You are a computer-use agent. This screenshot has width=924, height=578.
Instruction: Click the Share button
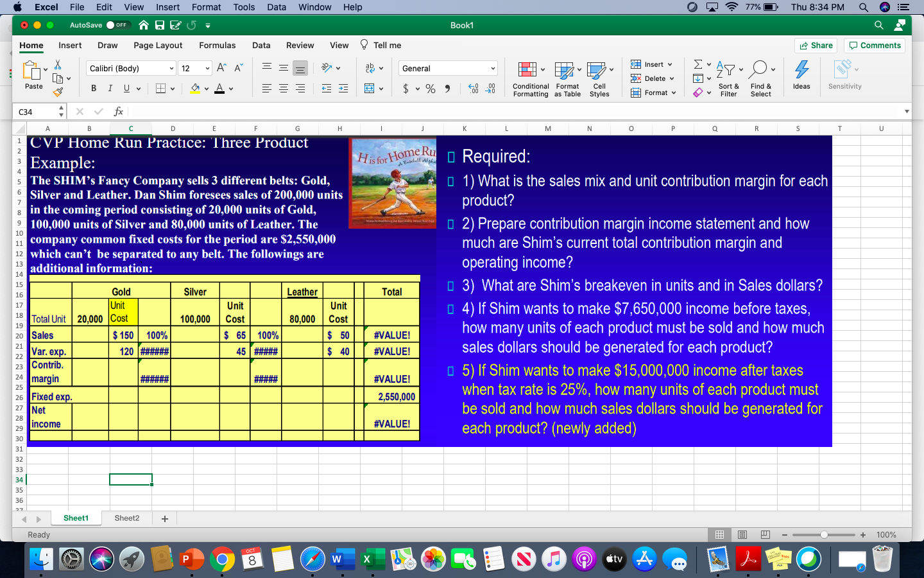click(816, 46)
